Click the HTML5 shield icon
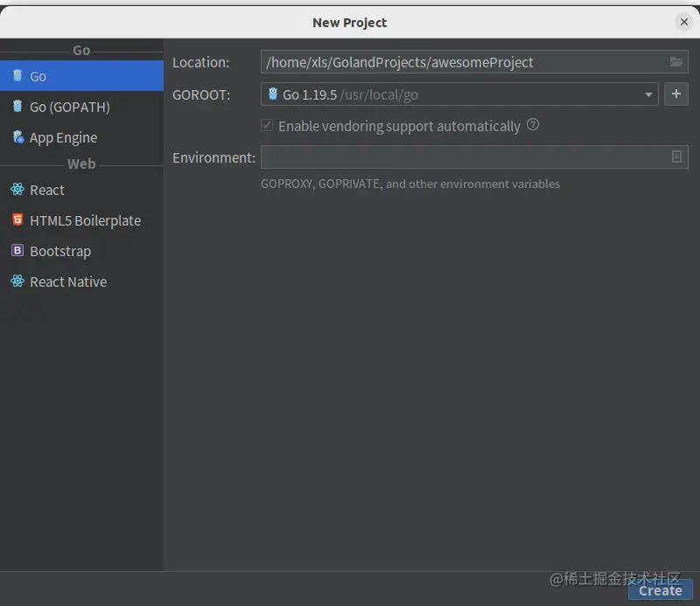The width and height of the screenshot is (700, 606). tap(17, 219)
